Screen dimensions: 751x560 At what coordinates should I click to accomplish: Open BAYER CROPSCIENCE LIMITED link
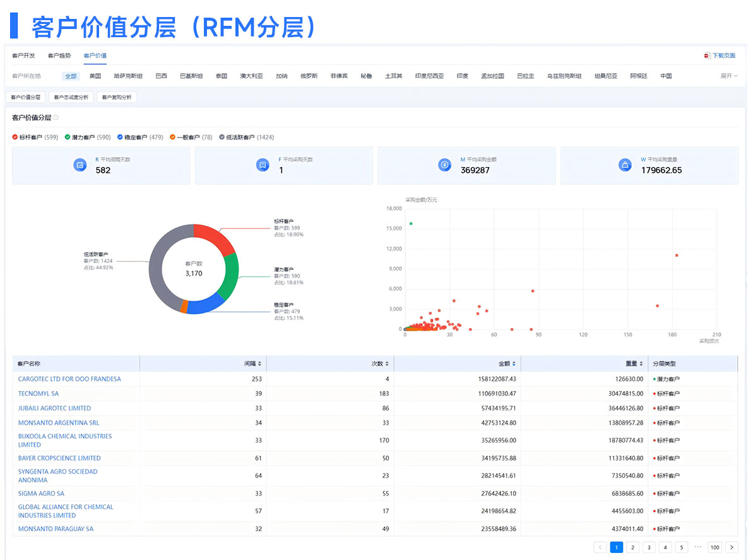(x=59, y=458)
